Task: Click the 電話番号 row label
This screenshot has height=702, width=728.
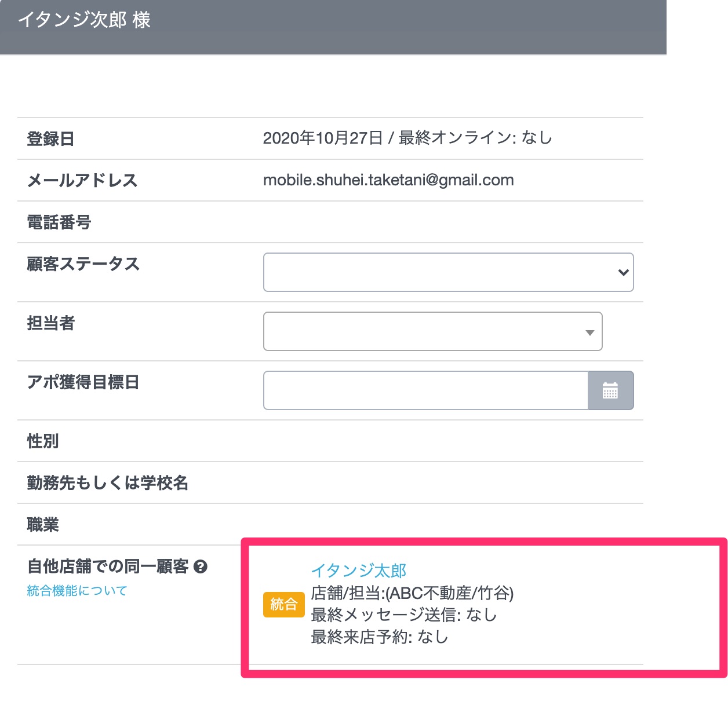Action: point(59,222)
